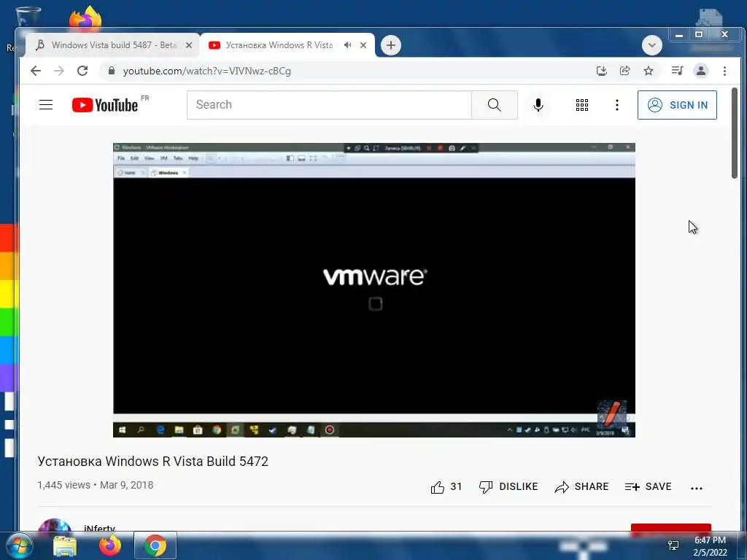The image size is (747, 560).
Task: Click the '1,445 views • Mar 9, 2018' text
Action: (96, 485)
